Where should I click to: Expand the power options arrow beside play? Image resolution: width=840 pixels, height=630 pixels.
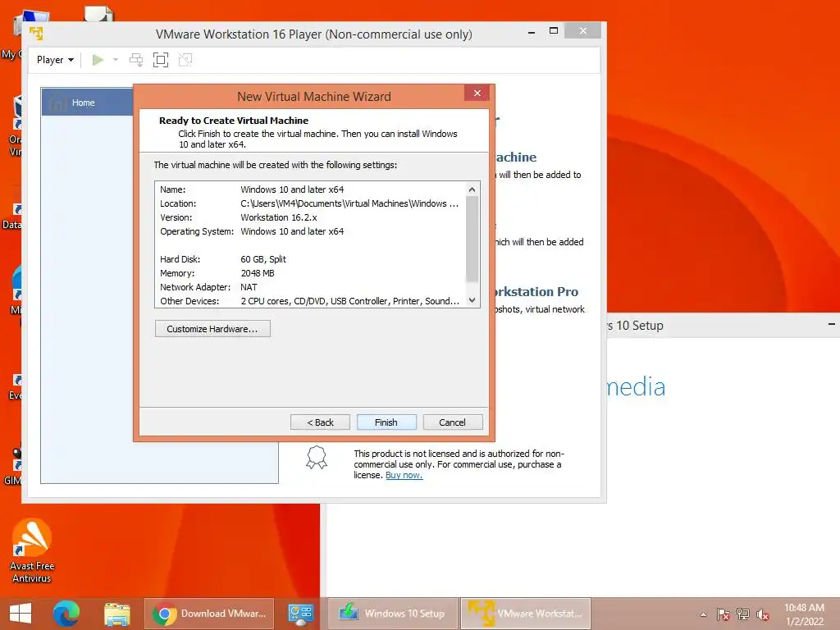(x=115, y=59)
